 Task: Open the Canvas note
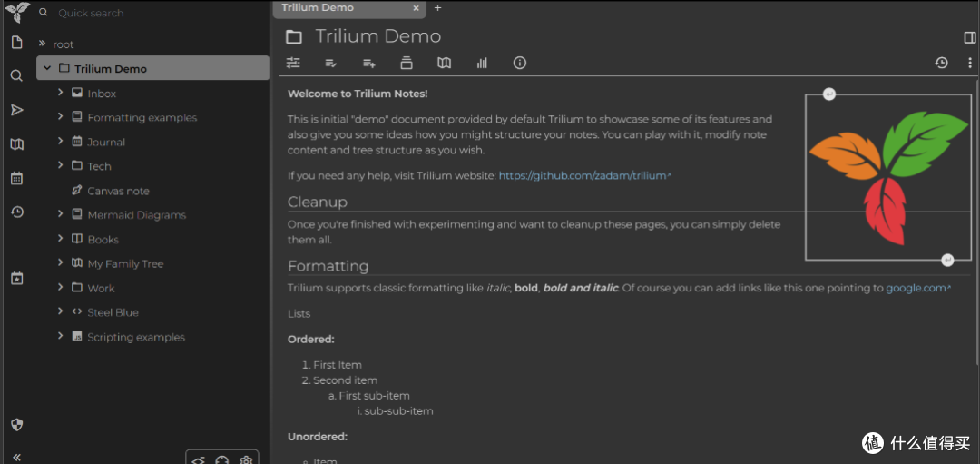click(x=118, y=191)
